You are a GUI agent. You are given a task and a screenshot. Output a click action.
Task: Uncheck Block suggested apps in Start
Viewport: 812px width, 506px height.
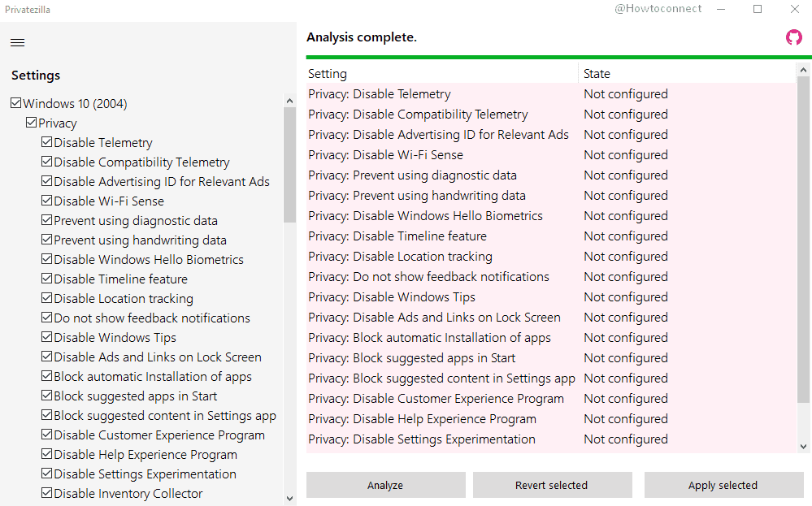coord(46,396)
